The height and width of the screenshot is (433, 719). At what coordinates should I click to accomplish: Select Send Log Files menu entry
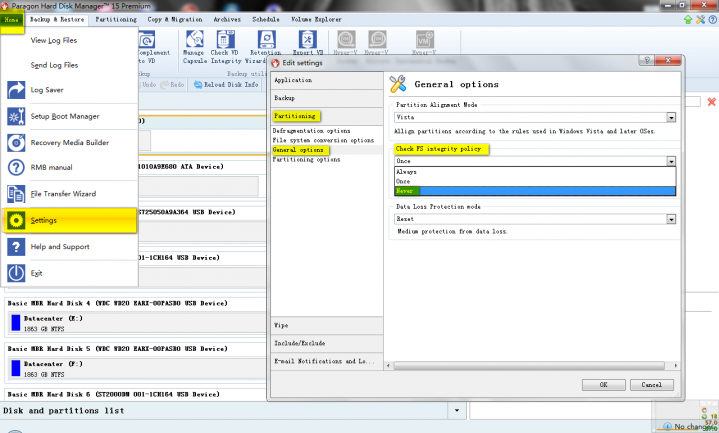54,65
